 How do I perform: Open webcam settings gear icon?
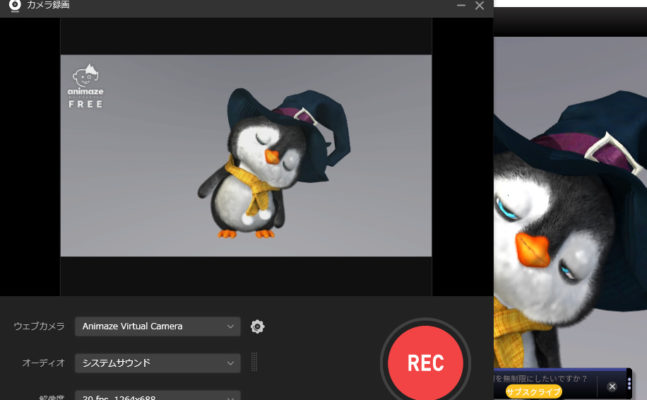point(257,327)
